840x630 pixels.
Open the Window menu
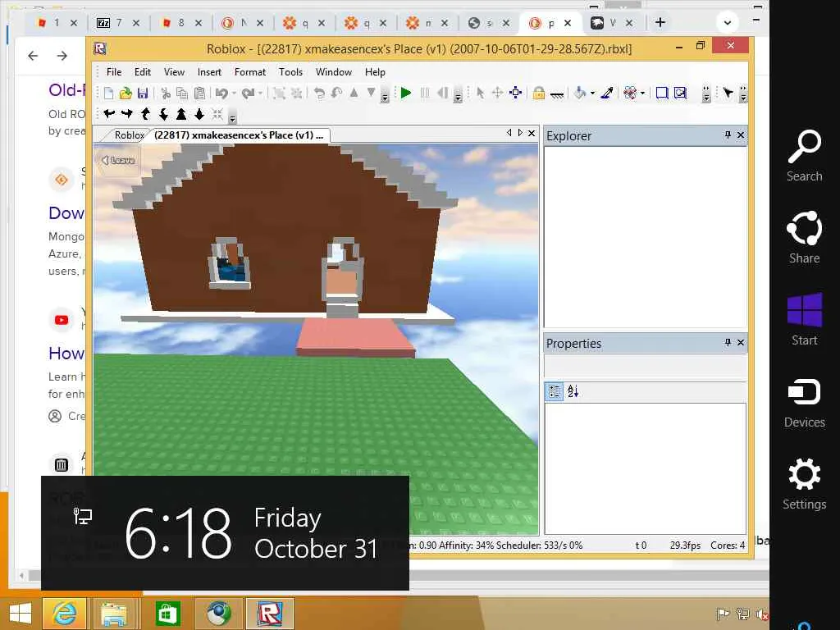pos(333,72)
